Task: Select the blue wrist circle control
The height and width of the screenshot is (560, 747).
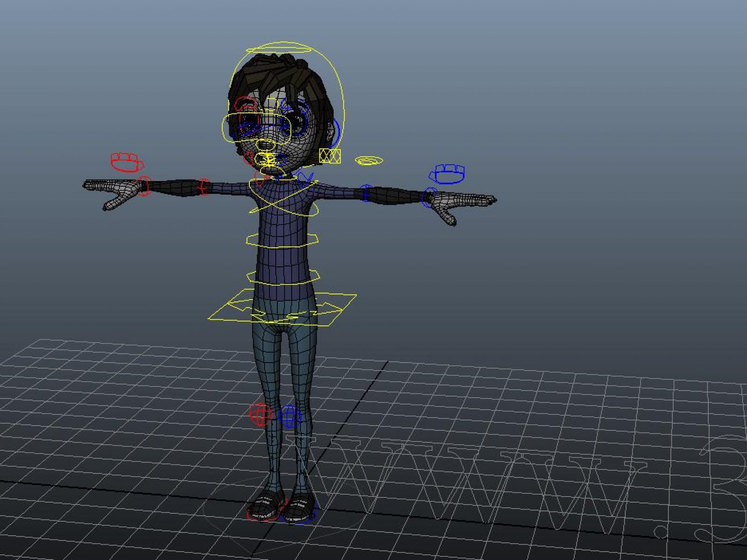Action: click(x=429, y=197)
